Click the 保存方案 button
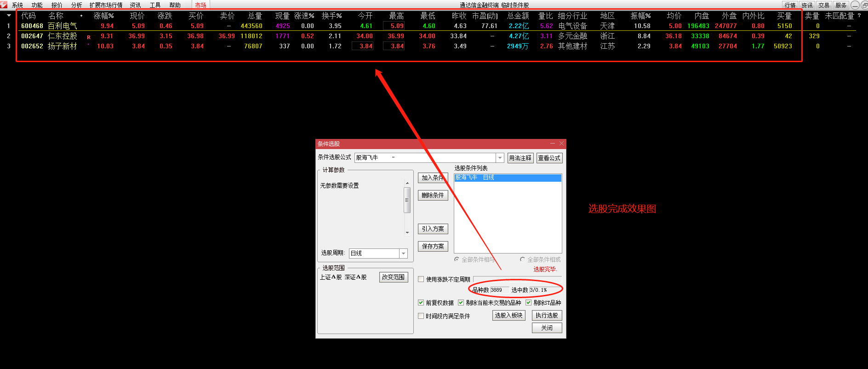Viewport: 868px width, 369px height. tap(433, 246)
